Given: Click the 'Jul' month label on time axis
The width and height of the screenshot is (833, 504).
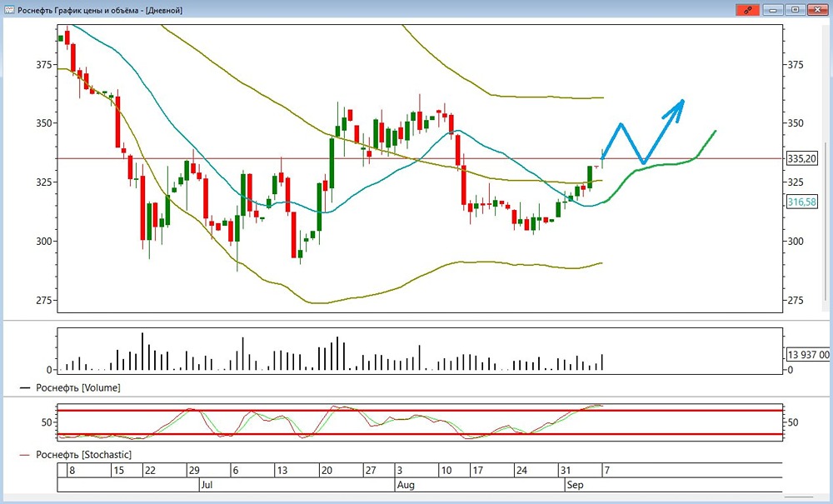Looking at the screenshot, I should click(207, 485).
